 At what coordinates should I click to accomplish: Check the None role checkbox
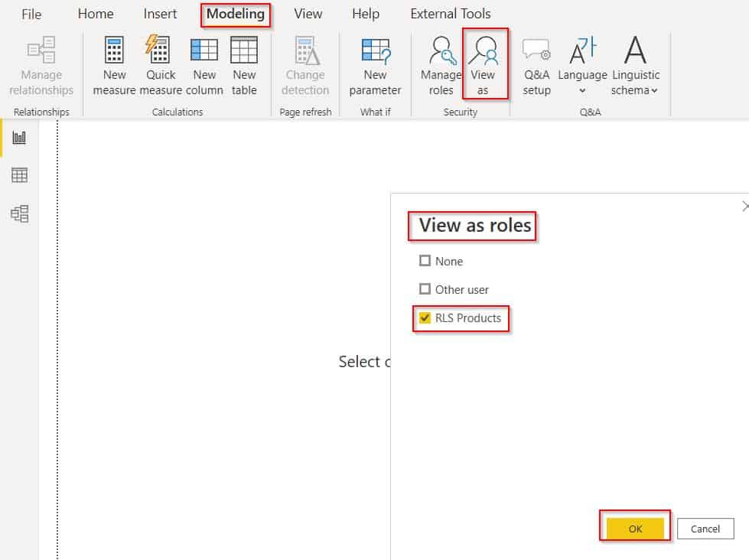(425, 260)
